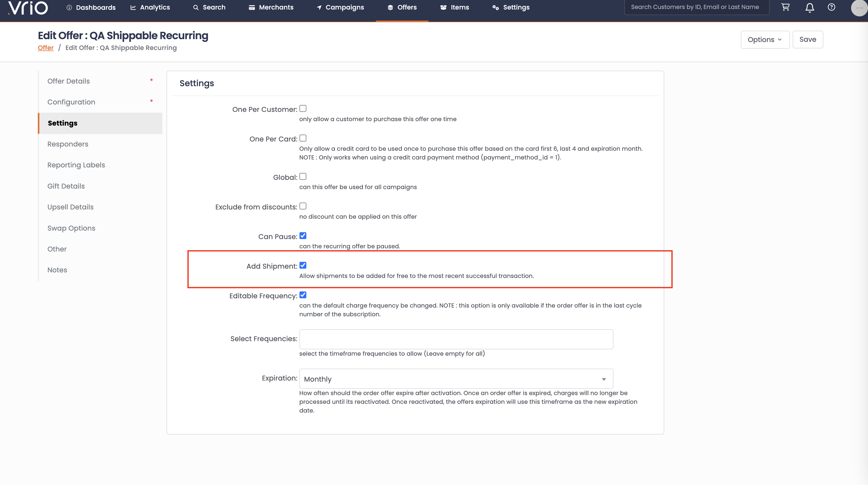Click the Vrio logo
Viewport: 868px width, 485px height.
pyautogui.click(x=28, y=7)
